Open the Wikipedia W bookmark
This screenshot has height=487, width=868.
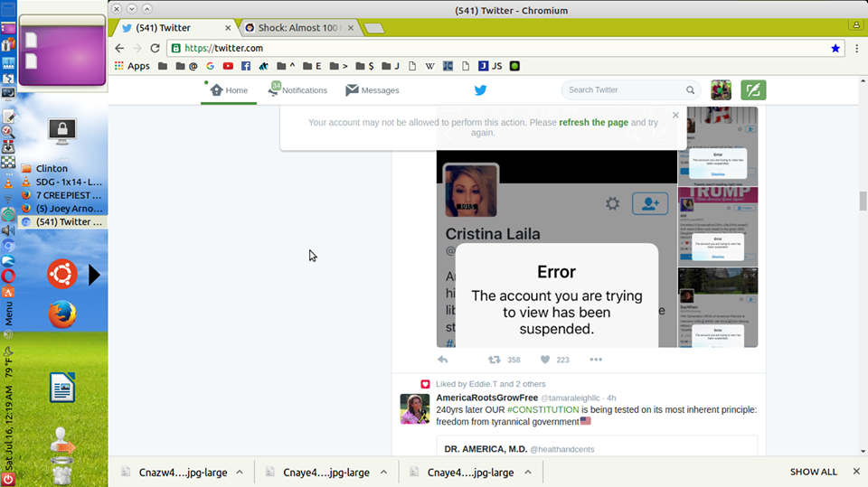click(x=429, y=66)
